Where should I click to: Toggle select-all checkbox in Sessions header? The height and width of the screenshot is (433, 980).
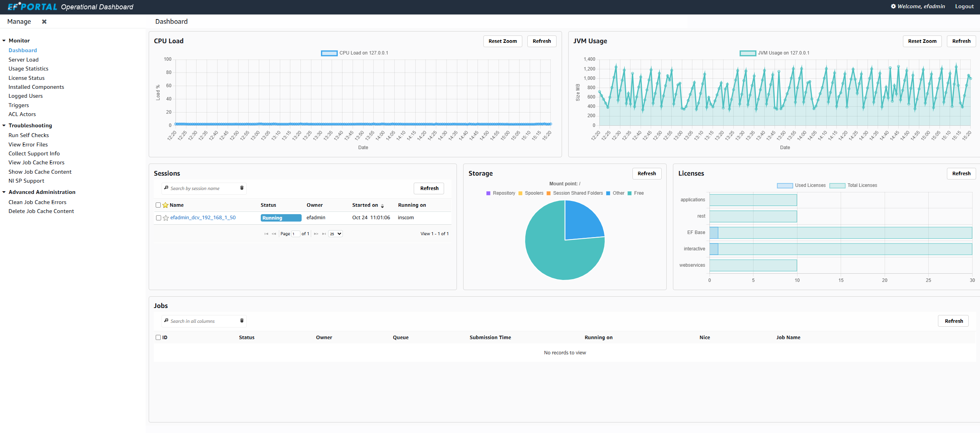click(x=158, y=205)
